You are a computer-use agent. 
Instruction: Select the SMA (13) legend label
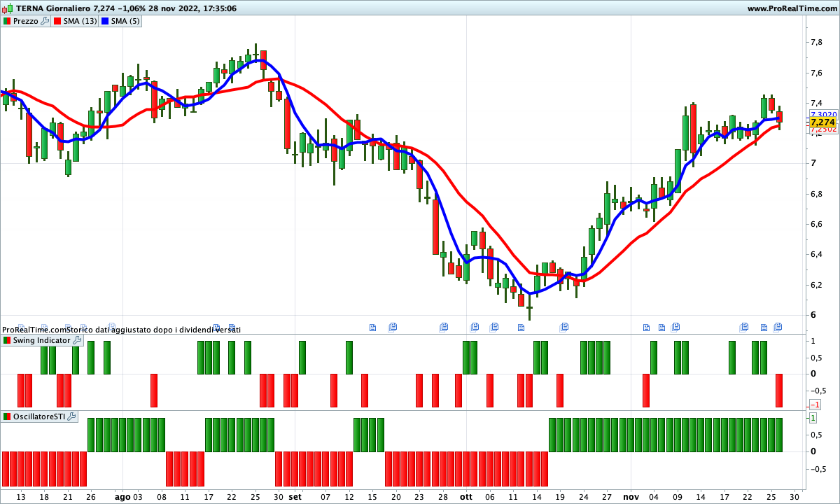[x=80, y=21]
